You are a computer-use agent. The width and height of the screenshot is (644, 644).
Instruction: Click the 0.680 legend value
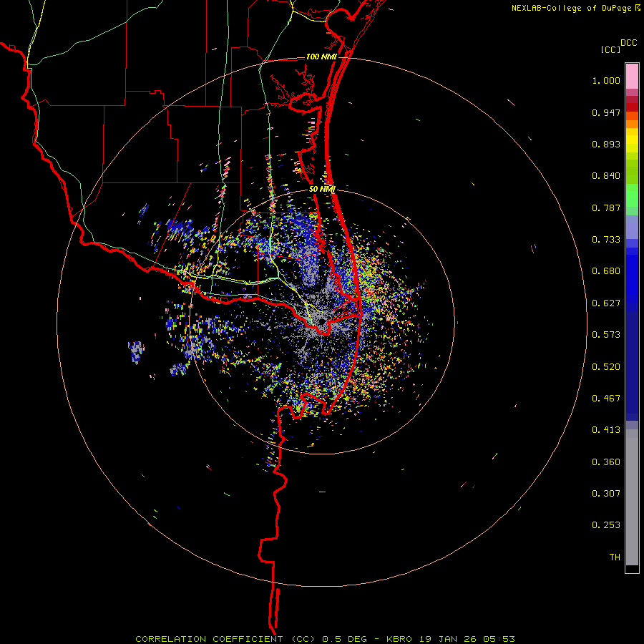pos(606,271)
